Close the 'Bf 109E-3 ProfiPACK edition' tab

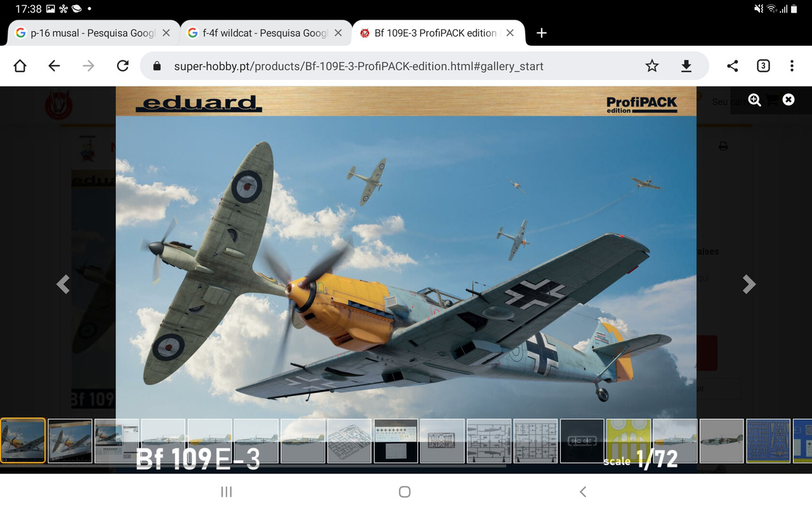click(511, 33)
